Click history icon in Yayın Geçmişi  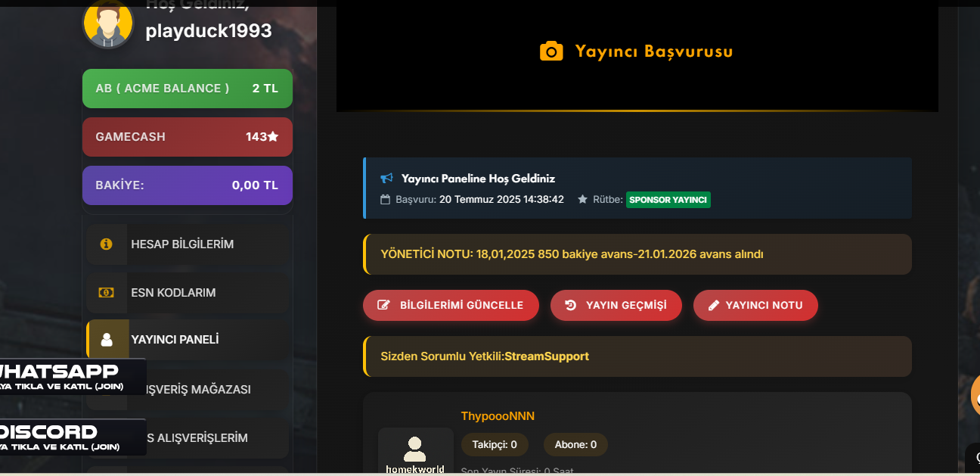point(571,305)
